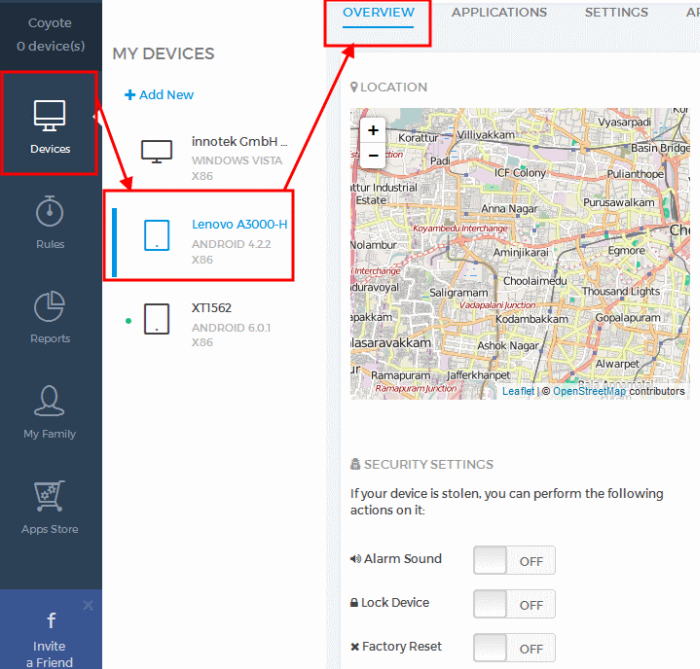Zoom out on the location map

pyautogui.click(x=373, y=155)
